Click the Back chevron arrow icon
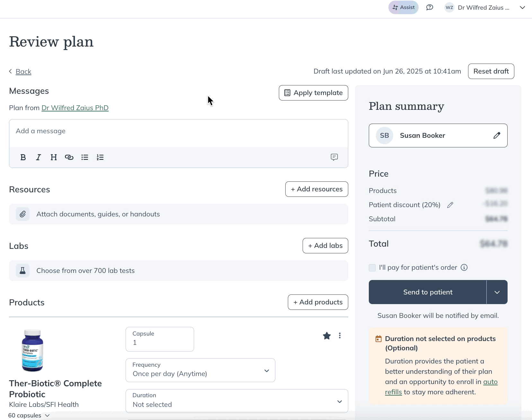 (x=11, y=71)
